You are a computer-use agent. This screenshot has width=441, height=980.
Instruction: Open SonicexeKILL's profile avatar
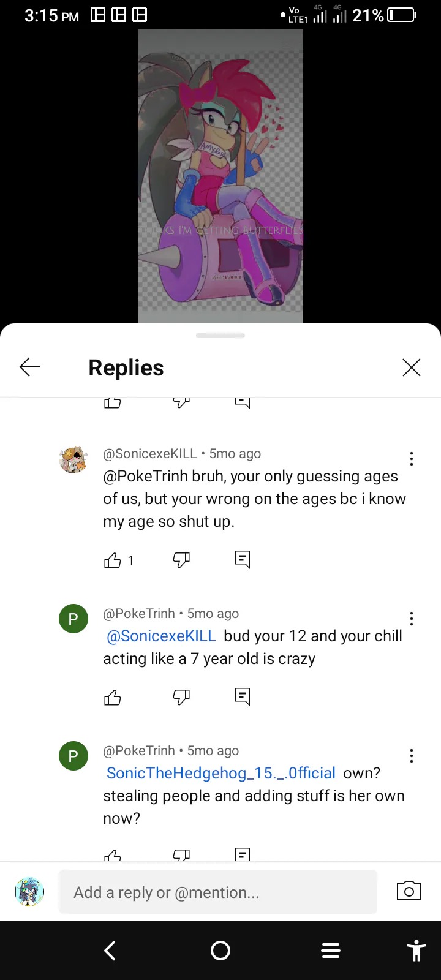[73, 459]
